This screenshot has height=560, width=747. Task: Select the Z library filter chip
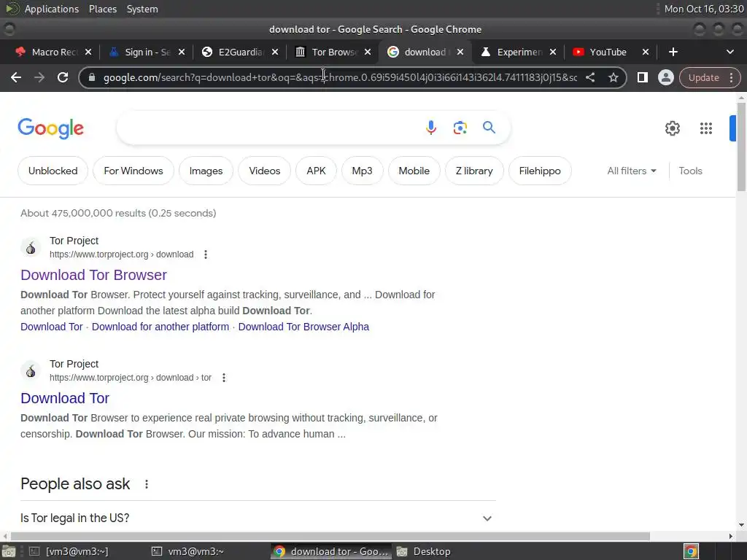click(x=474, y=171)
